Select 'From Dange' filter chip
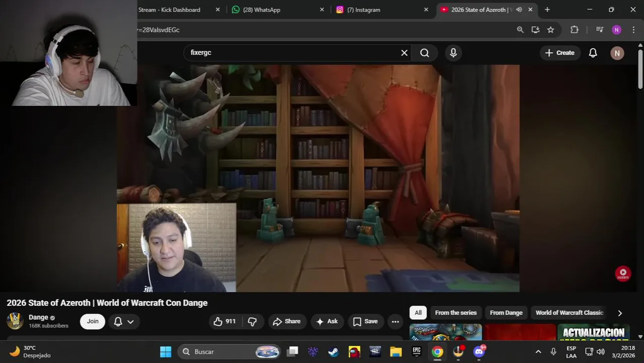Image resolution: width=644 pixels, height=363 pixels. click(506, 313)
